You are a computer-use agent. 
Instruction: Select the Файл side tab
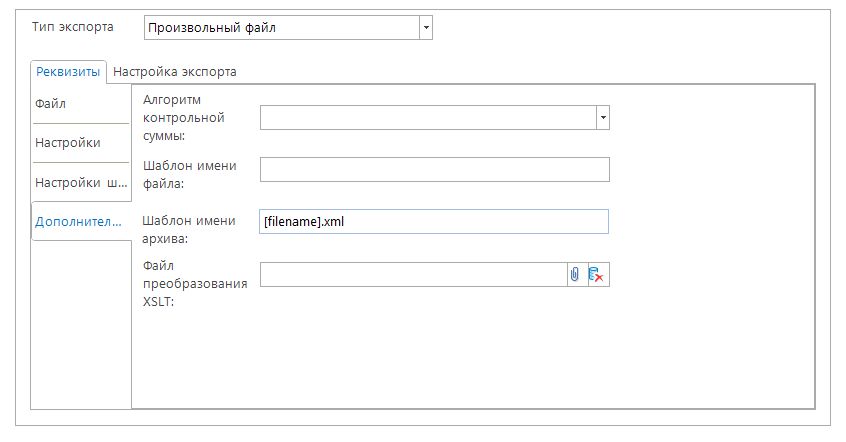52,103
